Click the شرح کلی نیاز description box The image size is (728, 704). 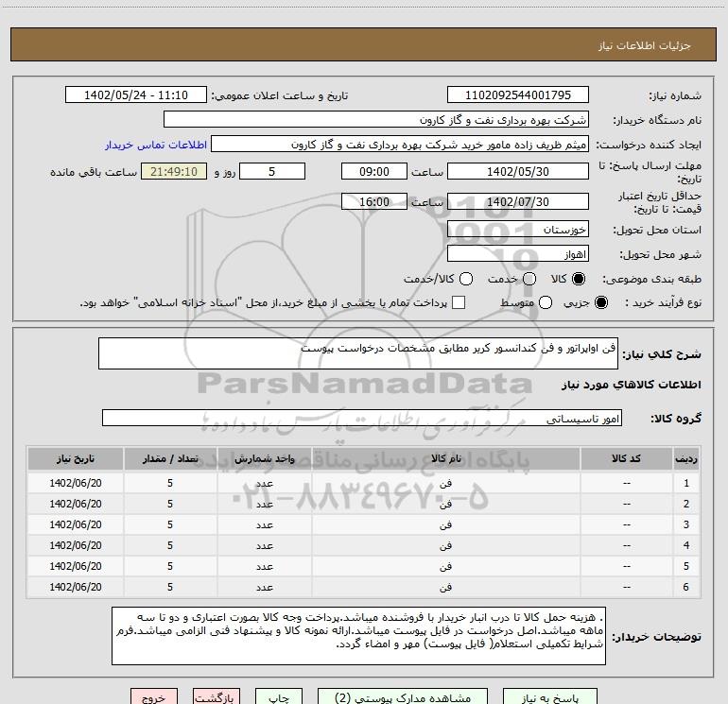tap(358, 353)
